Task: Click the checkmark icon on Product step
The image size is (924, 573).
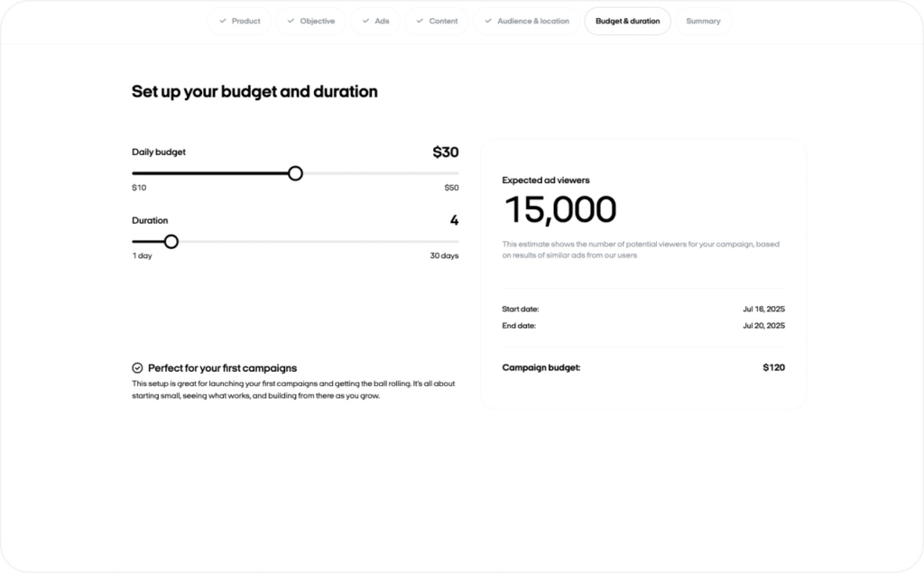Action: pyautogui.click(x=222, y=21)
